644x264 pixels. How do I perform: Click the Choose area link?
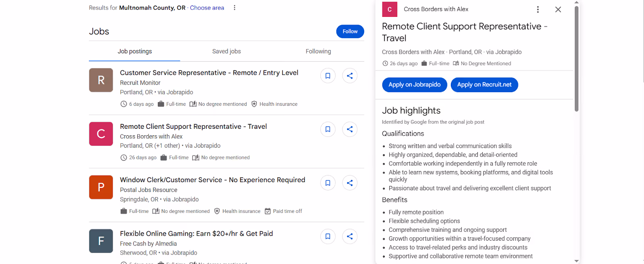(207, 8)
